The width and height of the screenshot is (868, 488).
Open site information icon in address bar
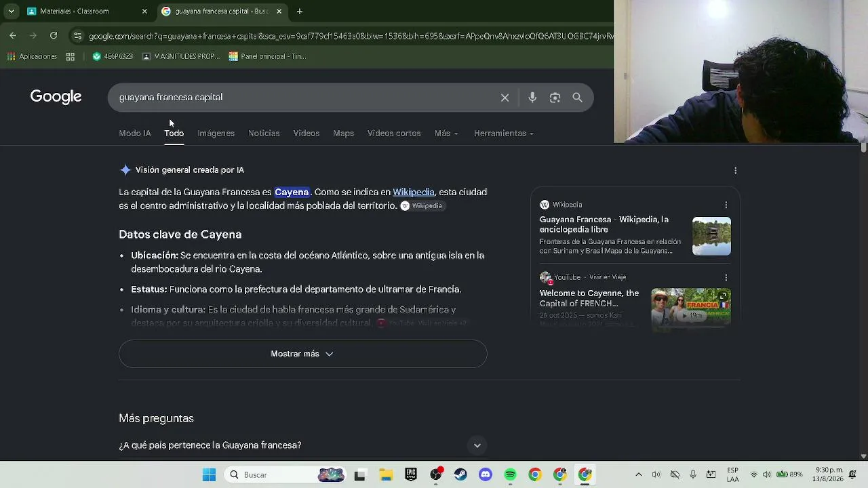click(x=77, y=36)
